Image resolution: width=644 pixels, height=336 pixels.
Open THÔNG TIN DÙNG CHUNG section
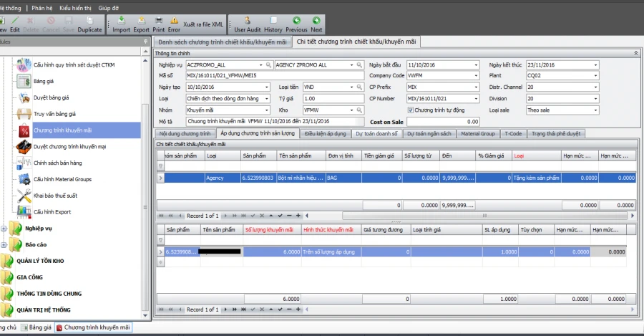click(49, 294)
